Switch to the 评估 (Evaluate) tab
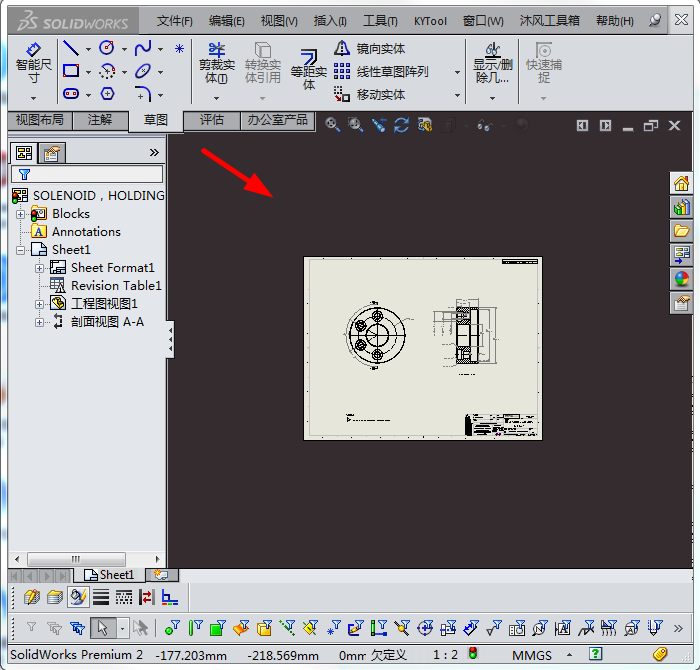The height and width of the screenshot is (670, 700). 212,121
